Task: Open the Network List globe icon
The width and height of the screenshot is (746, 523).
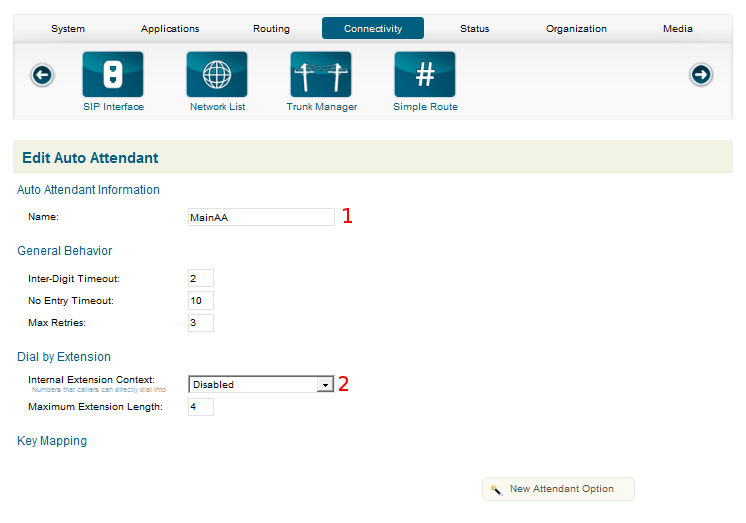Action: coord(217,75)
